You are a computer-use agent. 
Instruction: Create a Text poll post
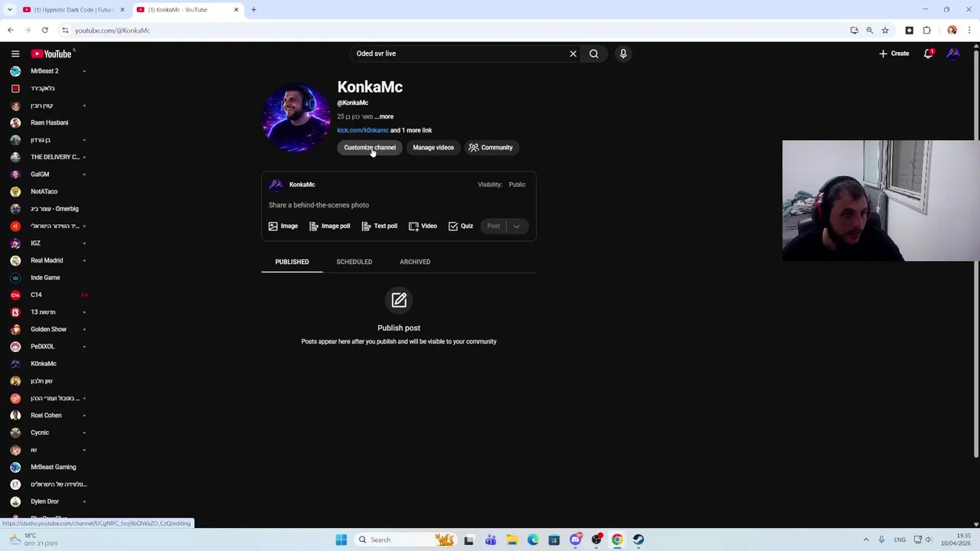click(380, 226)
